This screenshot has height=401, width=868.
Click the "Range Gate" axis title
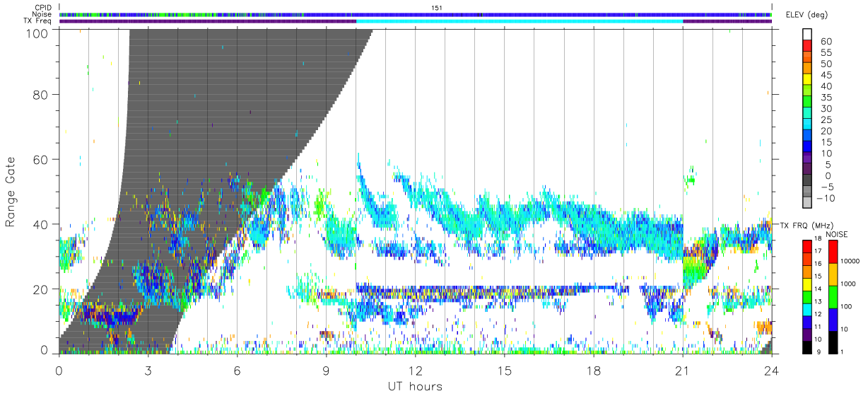coord(11,192)
